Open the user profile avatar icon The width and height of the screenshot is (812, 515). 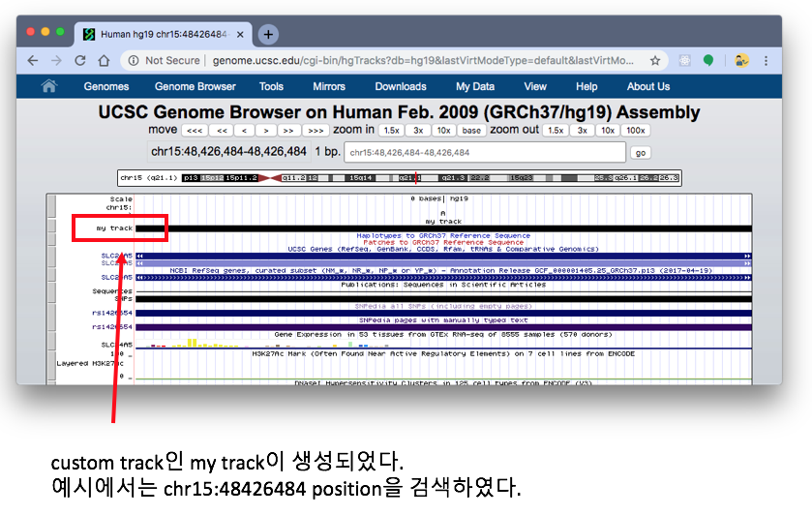click(x=741, y=61)
